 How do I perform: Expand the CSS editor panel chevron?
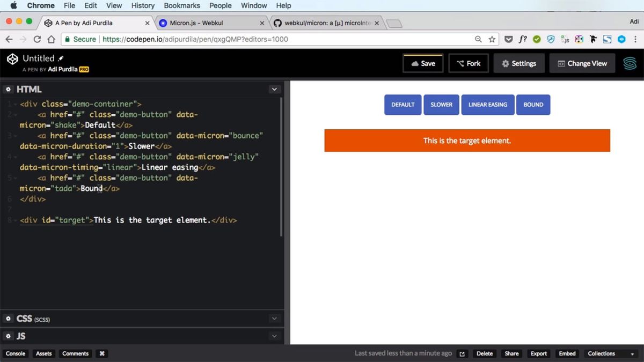(x=275, y=319)
